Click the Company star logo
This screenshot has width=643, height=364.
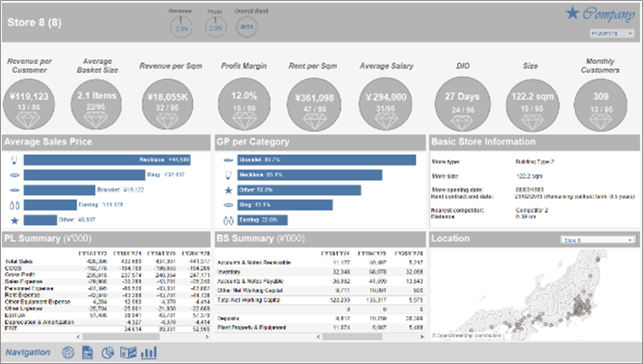[573, 13]
